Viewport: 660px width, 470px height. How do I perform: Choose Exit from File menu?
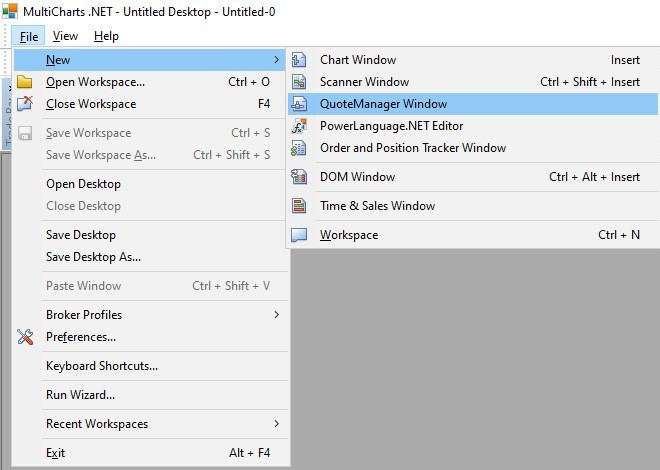pyautogui.click(x=149, y=453)
